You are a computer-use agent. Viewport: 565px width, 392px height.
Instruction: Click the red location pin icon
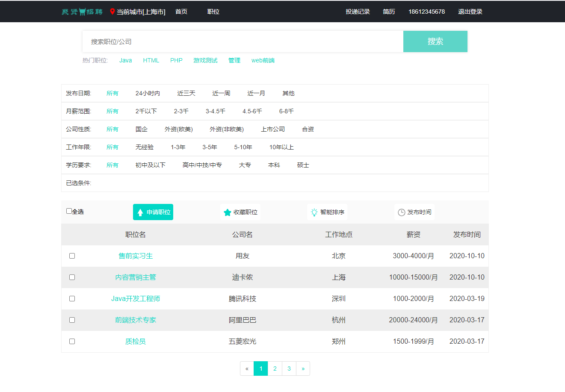[x=112, y=12]
